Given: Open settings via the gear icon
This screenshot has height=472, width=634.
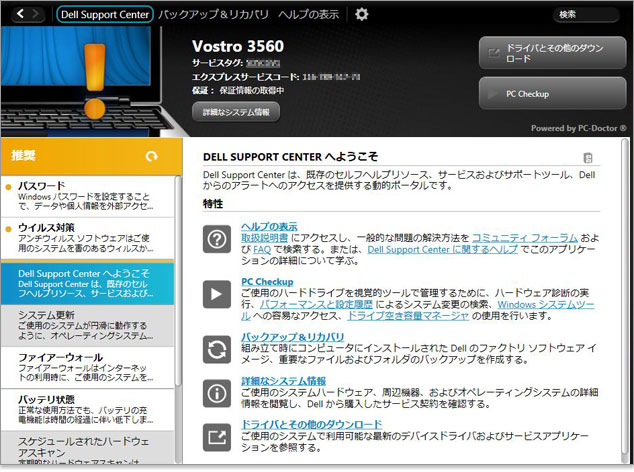Looking at the screenshot, I should click(361, 15).
